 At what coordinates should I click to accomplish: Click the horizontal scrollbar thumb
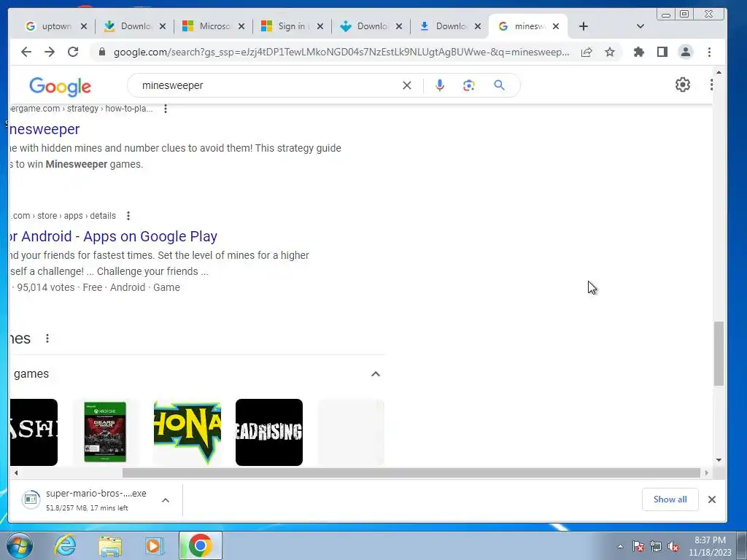(x=411, y=472)
